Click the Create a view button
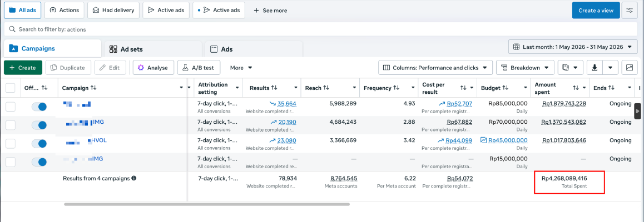 596,10
